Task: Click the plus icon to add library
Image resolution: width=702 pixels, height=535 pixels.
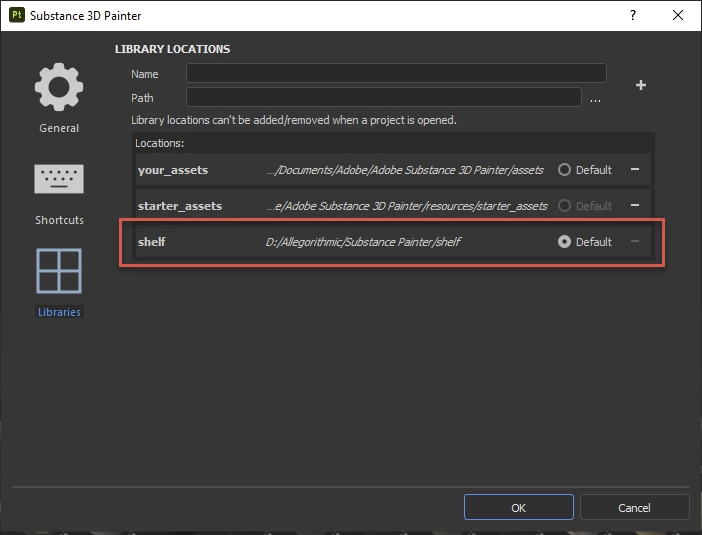Action: pyautogui.click(x=641, y=85)
